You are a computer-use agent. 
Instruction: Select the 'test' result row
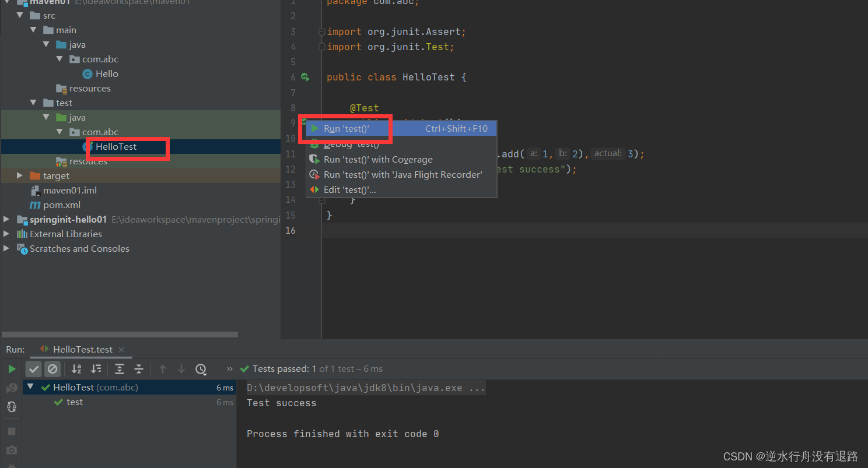tap(129, 402)
